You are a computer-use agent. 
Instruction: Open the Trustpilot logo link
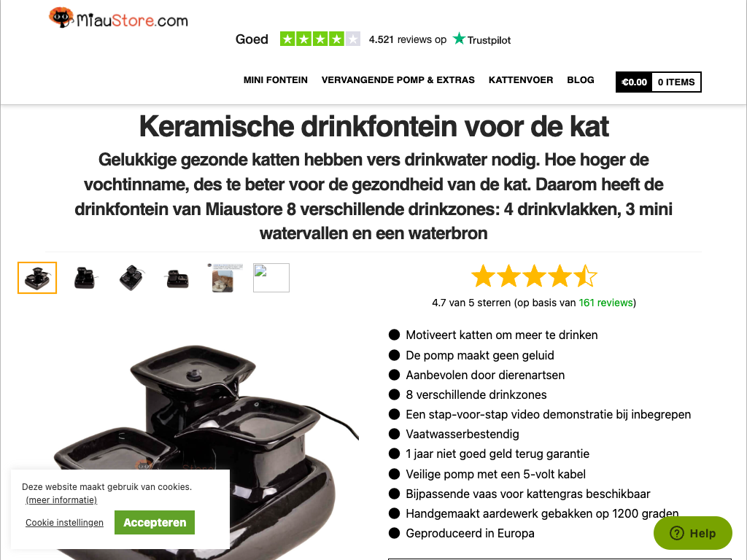(x=481, y=39)
